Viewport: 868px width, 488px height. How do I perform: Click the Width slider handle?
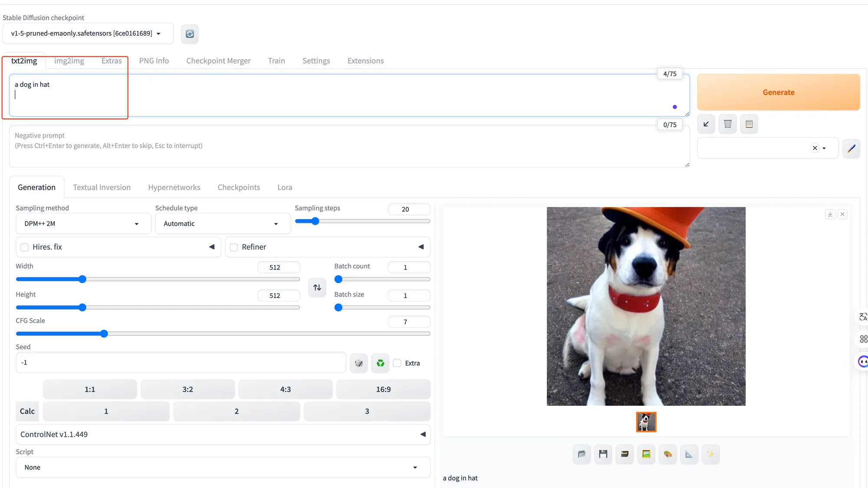point(82,279)
